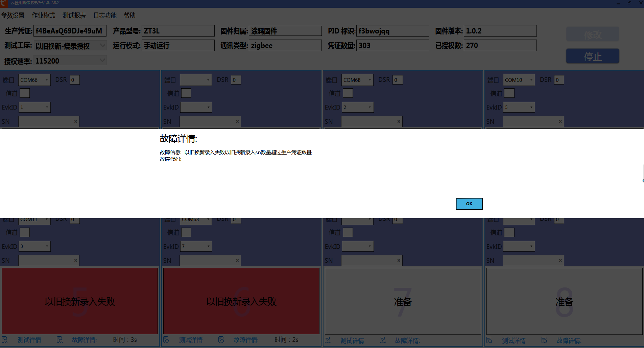The image size is (644, 348).
Task: Click 测试详情 icon under station 5
Action: click(5, 340)
